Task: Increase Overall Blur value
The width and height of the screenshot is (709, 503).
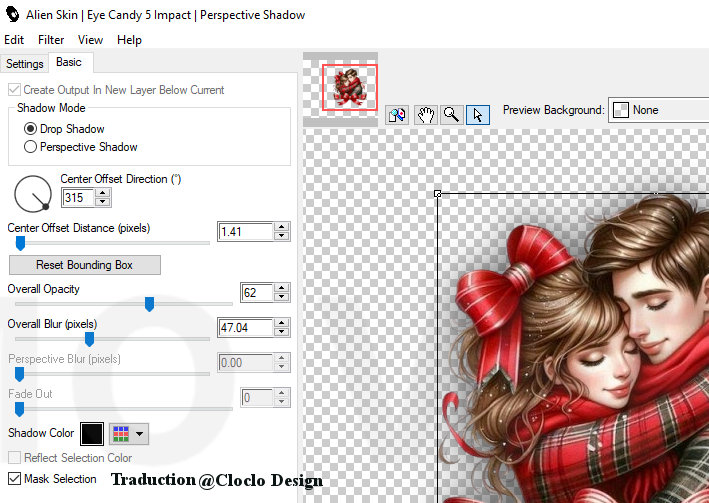Action: tap(282, 323)
